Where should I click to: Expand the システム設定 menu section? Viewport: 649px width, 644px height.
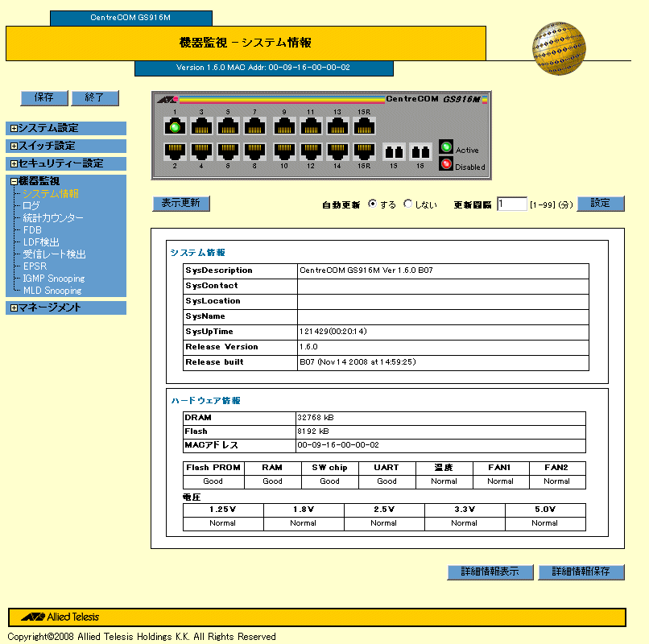coord(14,128)
